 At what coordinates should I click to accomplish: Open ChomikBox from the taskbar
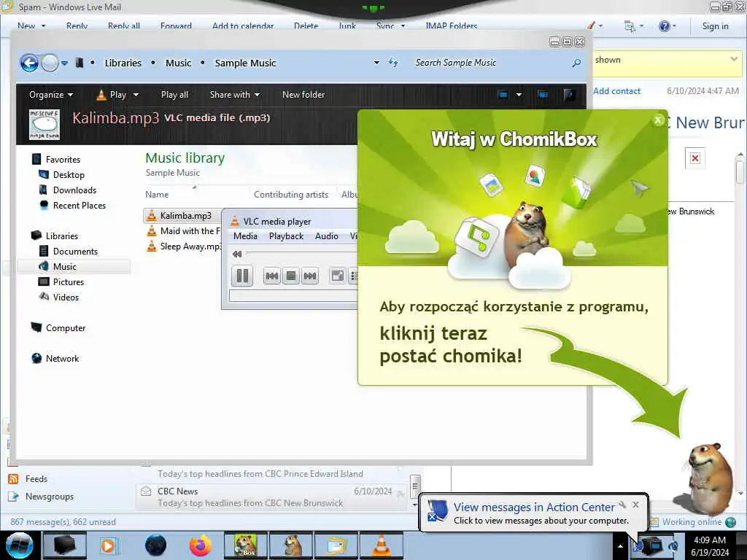pos(246,545)
